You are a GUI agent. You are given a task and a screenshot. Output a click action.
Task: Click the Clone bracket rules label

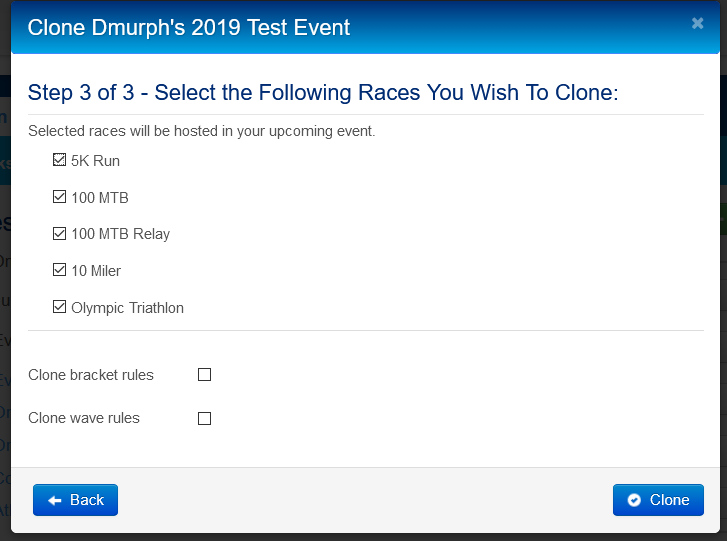coord(91,375)
